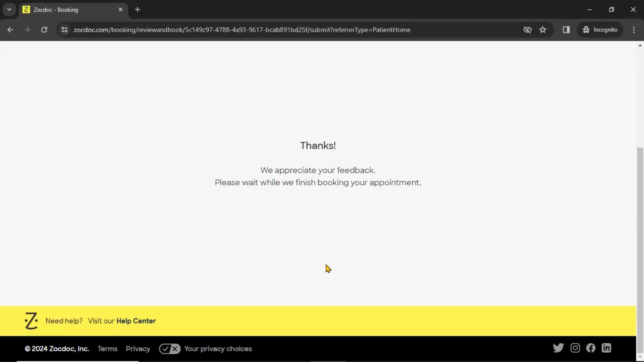644x362 pixels.
Task: Open browser tab options dropdown arrow
Action: (x=9, y=9)
